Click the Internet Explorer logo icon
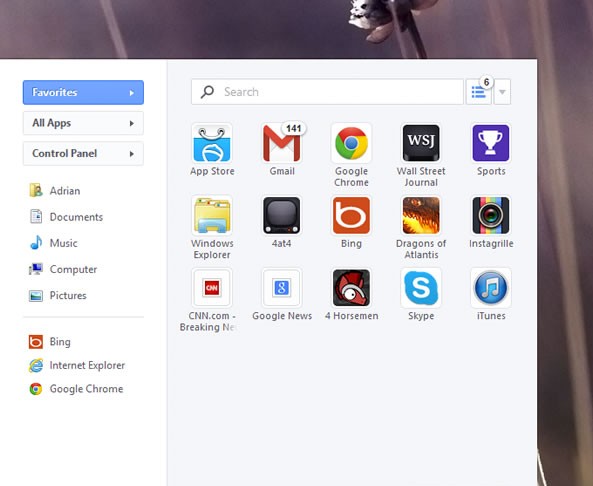593x486 pixels. [36, 365]
